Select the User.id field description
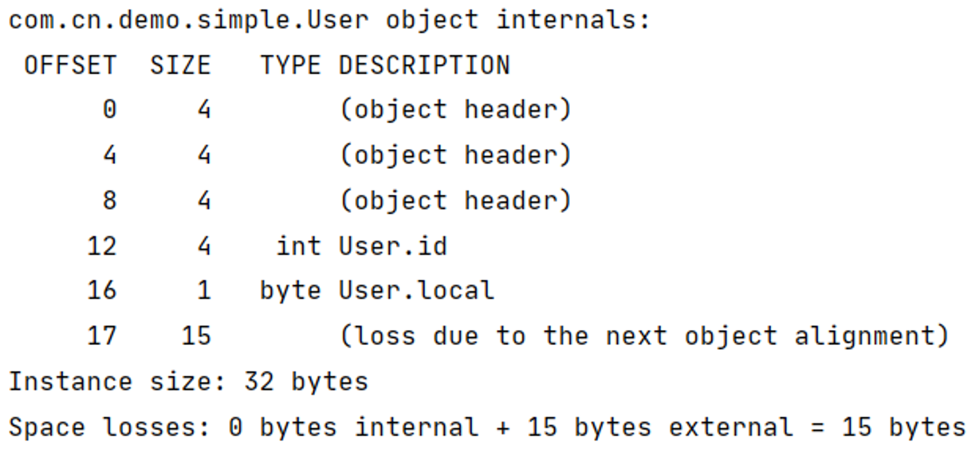980x450 pixels. [x=393, y=246]
